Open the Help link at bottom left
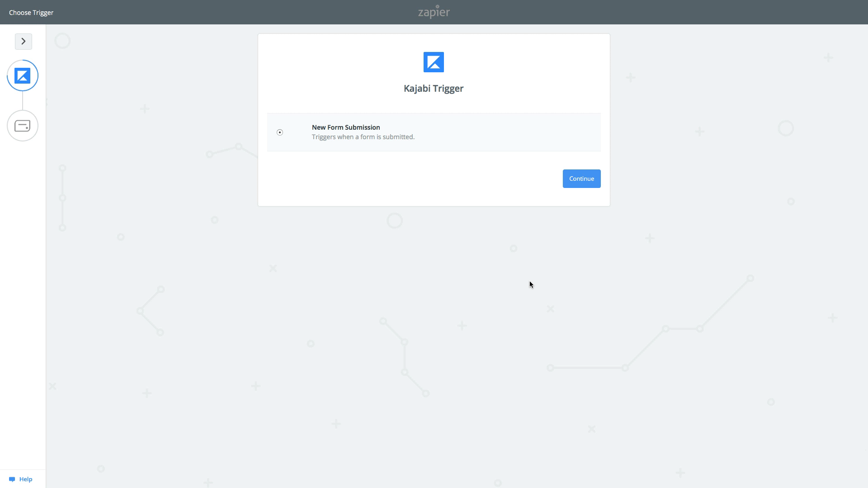Image resolution: width=868 pixels, height=488 pixels. pos(26,479)
